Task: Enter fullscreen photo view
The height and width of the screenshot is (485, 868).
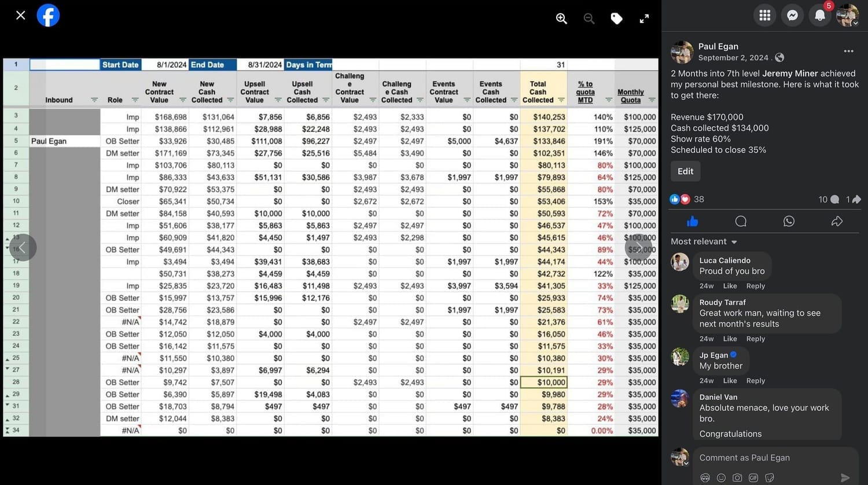Action: pyautogui.click(x=644, y=19)
